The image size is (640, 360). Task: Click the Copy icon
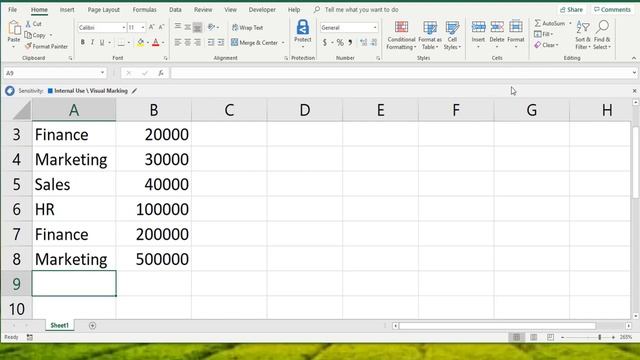click(28, 36)
